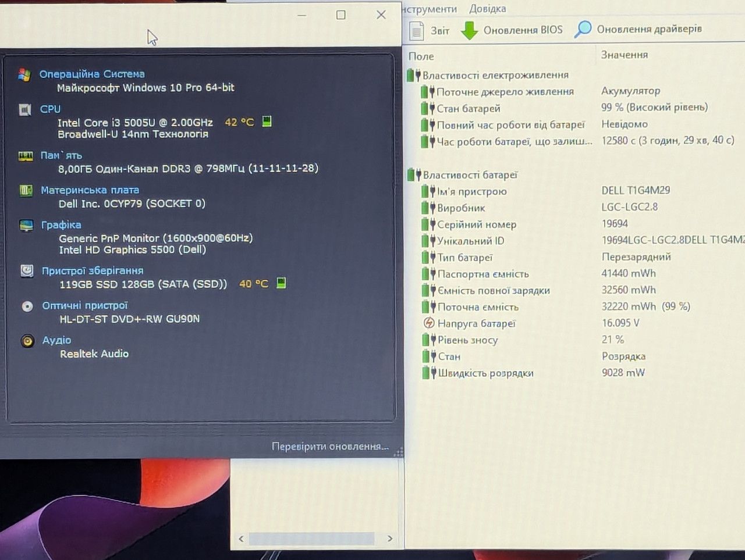Open the Оптичні пристрої section link
Image resolution: width=745 pixels, height=560 pixels.
85,305
